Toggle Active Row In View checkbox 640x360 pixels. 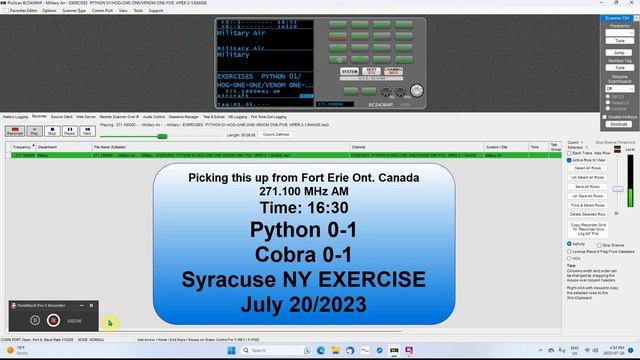[x=569, y=160]
